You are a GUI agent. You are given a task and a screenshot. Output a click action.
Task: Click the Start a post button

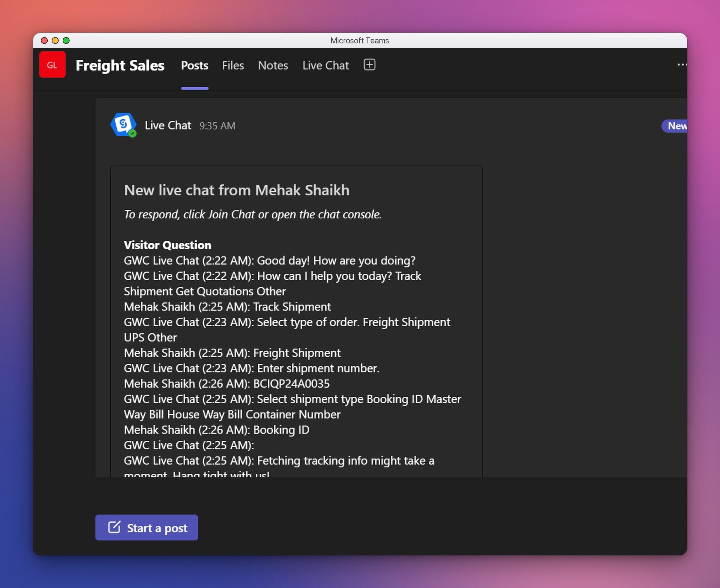coord(147,527)
